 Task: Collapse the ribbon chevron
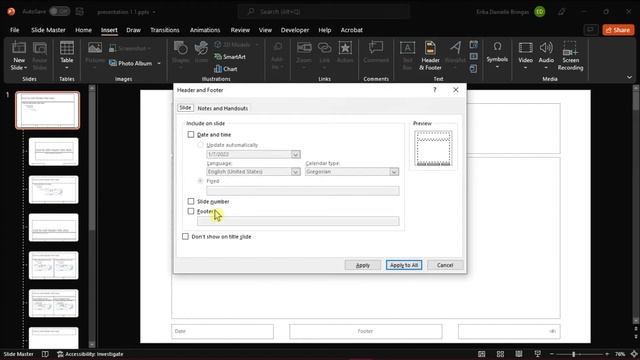coord(629,77)
